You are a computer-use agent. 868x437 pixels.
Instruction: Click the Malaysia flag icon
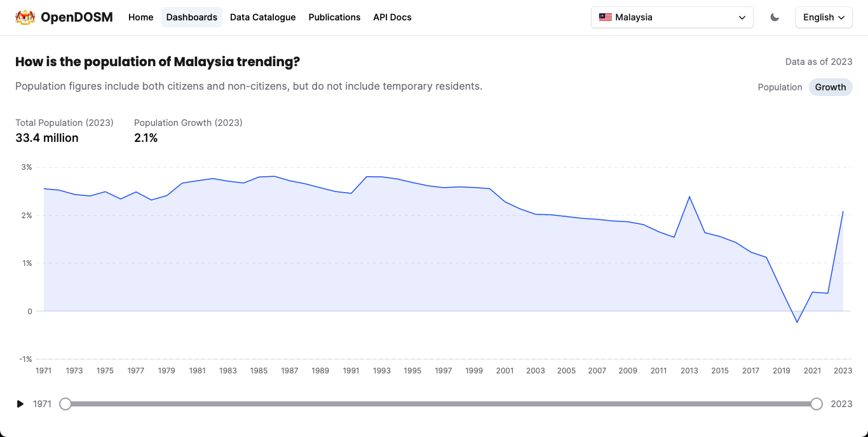pos(605,17)
